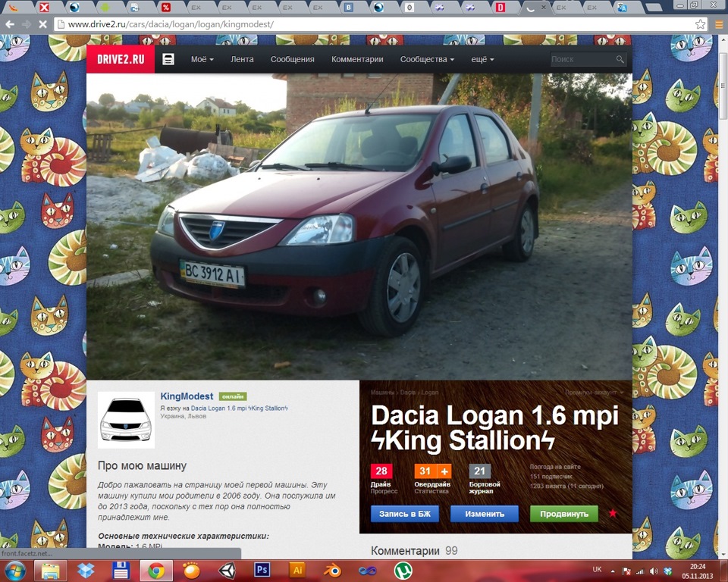Open the main red Dacia Logan photo
The width and height of the screenshot is (728, 582).
[359, 227]
